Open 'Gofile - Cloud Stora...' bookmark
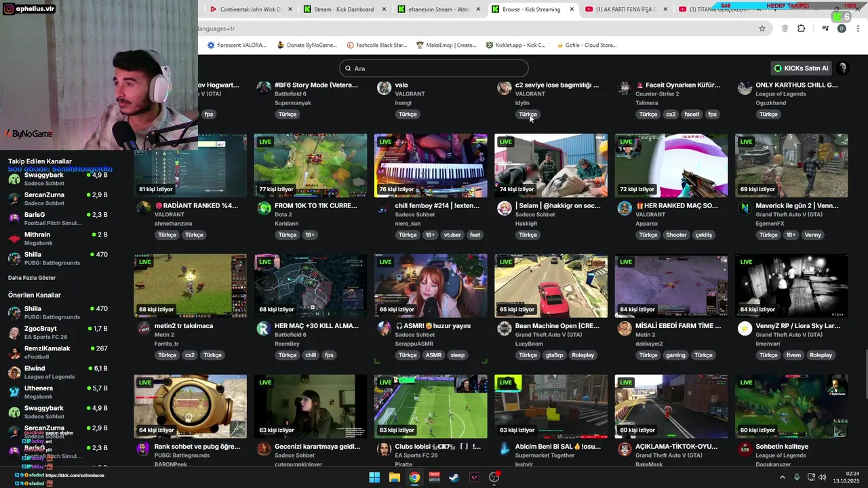 pyautogui.click(x=586, y=45)
